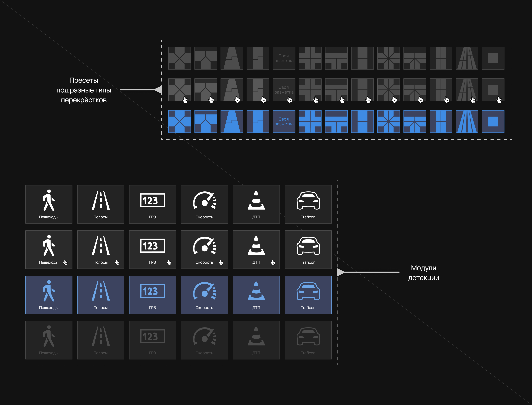Click the dimmed ДТП traffic cone tile
This screenshot has width=532, height=405.
[256, 340]
